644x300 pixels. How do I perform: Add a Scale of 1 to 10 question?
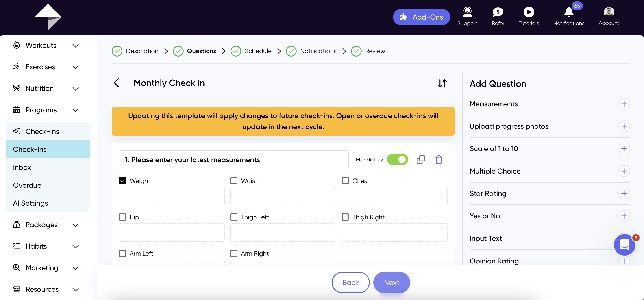624,149
